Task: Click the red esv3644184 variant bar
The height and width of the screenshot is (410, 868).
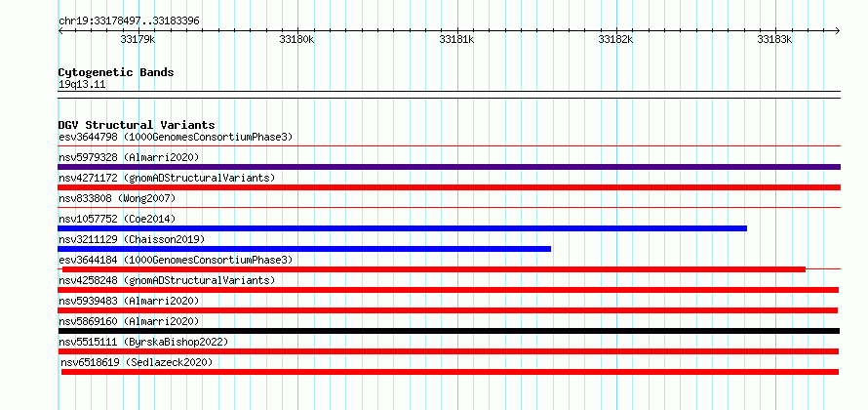Action: pyautogui.click(x=434, y=269)
